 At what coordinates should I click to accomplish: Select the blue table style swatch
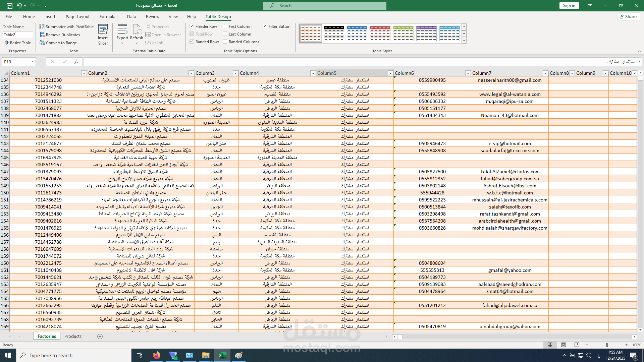(357, 34)
